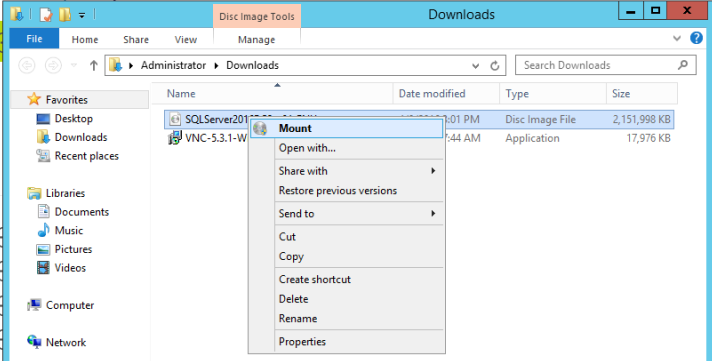This screenshot has height=361, width=712.
Task: Click Downloads in the address path
Action: point(252,65)
